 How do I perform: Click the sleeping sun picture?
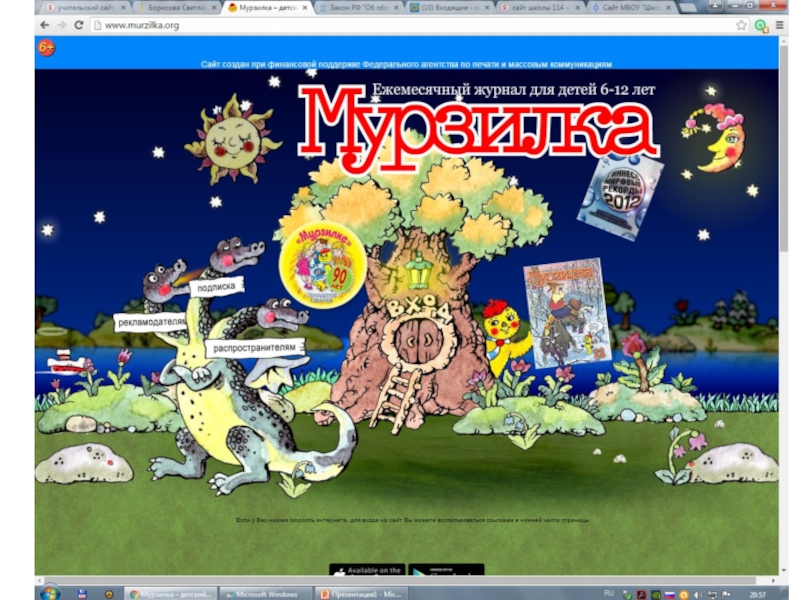pos(233,140)
